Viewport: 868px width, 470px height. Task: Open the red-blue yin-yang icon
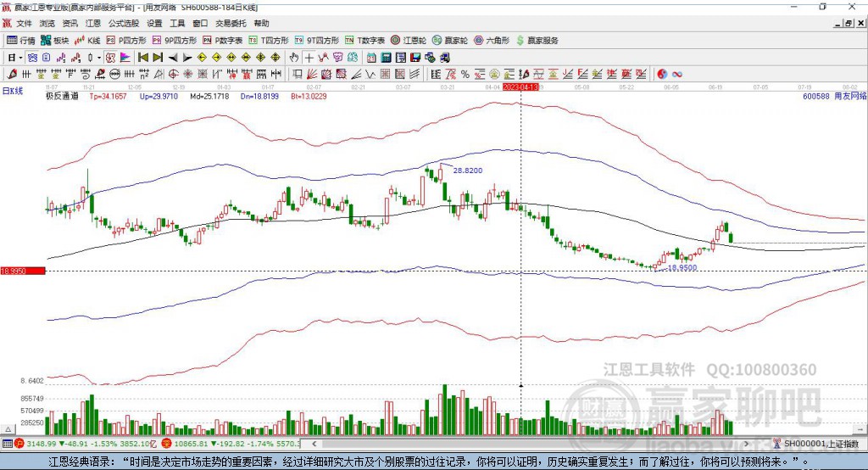[662, 75]
